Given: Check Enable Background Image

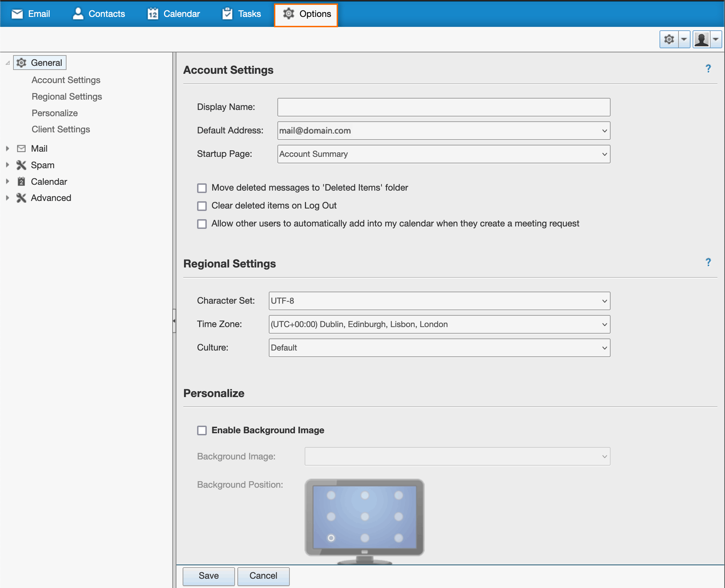Looking at the screenshot, I should [x=202, y=430].
